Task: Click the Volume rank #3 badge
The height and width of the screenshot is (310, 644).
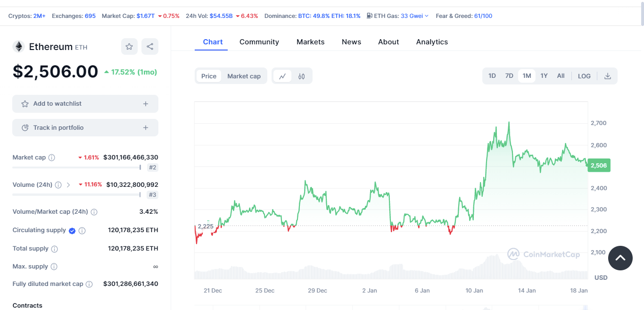Action: [x=152, y=195]
